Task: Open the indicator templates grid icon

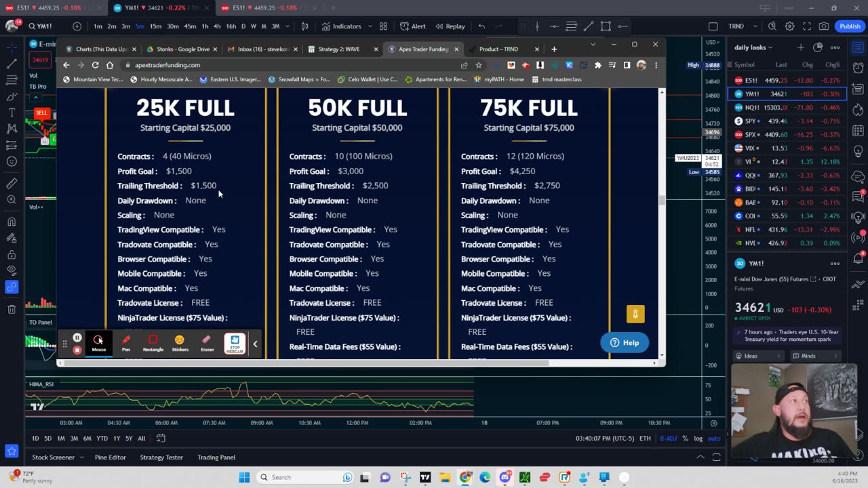Action: pos(383,26)
